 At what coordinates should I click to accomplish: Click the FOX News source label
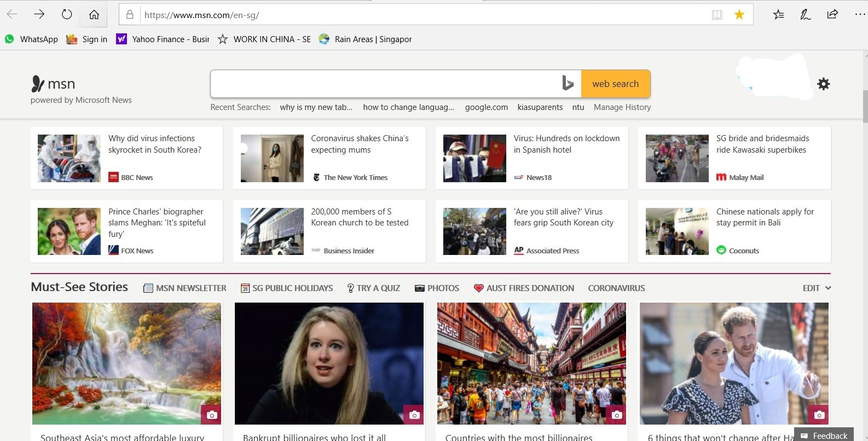click(x=131, y=251)
